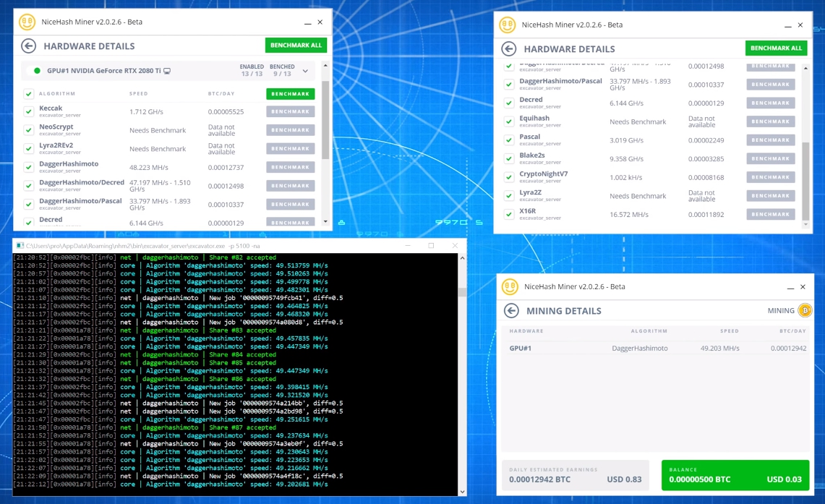
Task: Click BENCHMARK ALL in the right window
Action: (776, 48)
